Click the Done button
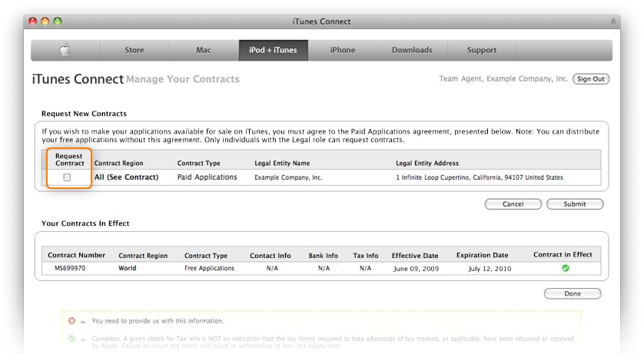This screenshot has height=354, width=644. tap(573, 293)
